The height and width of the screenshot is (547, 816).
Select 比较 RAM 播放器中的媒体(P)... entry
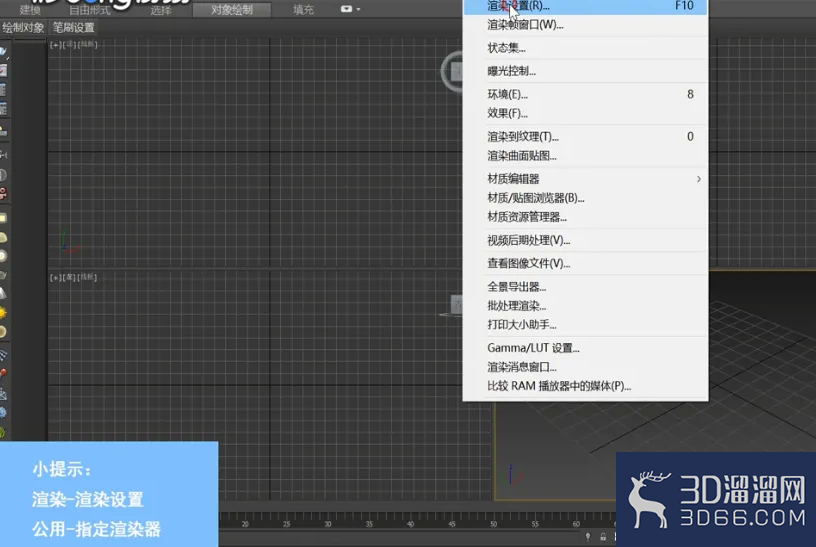(585, 386)
